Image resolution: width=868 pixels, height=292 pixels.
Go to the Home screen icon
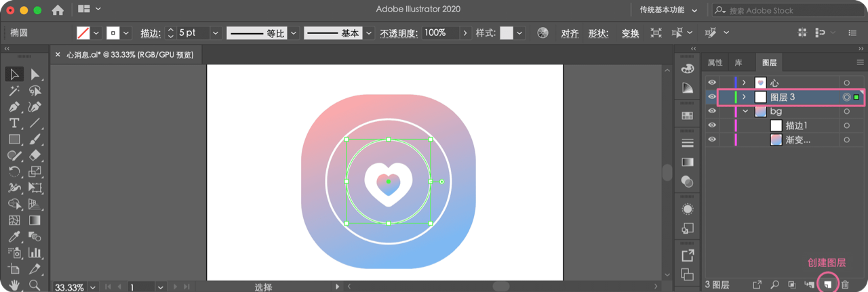[x=58, y=10]
